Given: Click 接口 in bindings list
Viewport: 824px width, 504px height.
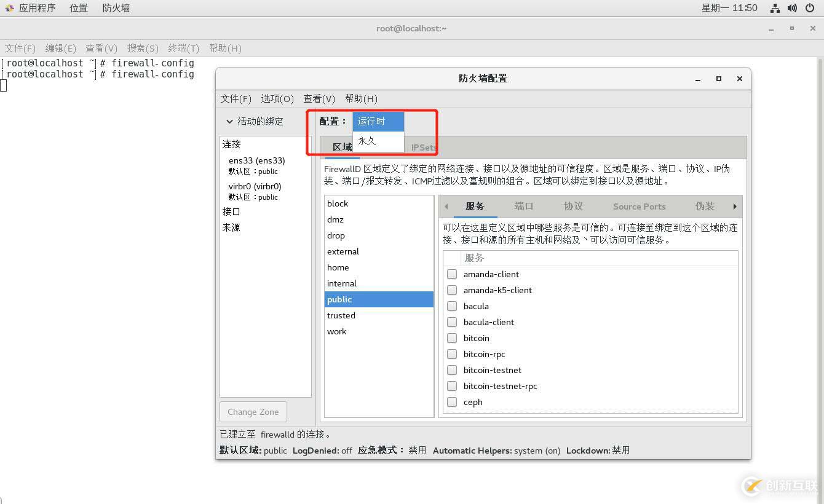Looking at the screenshot, I should click(x=231, y=211).
